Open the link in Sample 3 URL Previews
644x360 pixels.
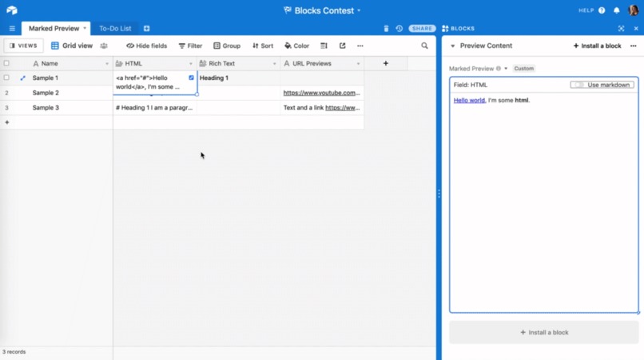343,107
